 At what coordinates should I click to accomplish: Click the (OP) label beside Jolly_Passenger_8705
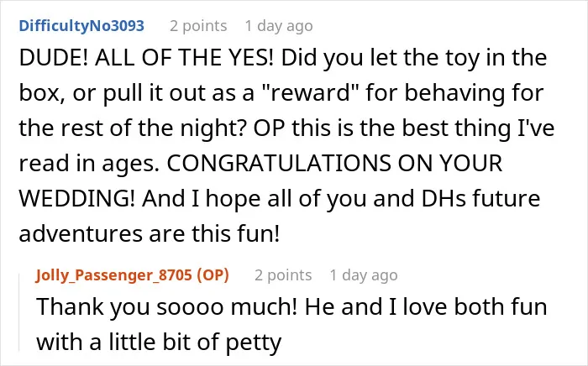pyautogui.click(x=213, y=275)
